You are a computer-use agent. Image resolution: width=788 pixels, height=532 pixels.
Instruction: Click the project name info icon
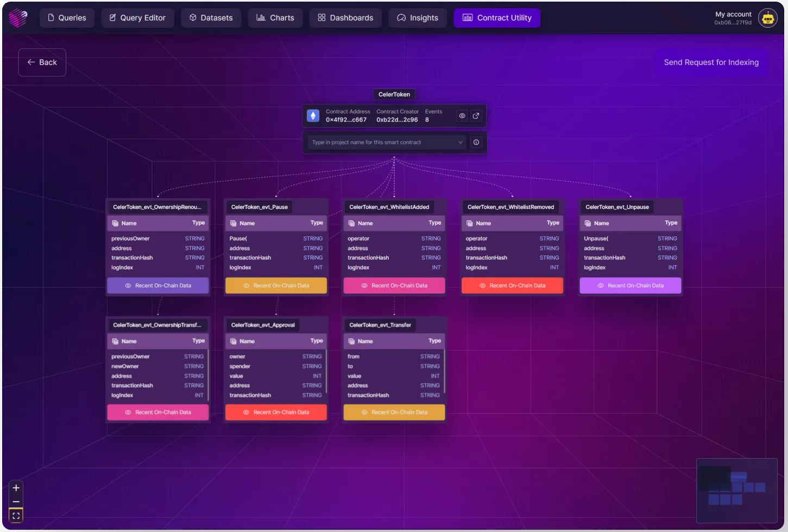point(476,142)
